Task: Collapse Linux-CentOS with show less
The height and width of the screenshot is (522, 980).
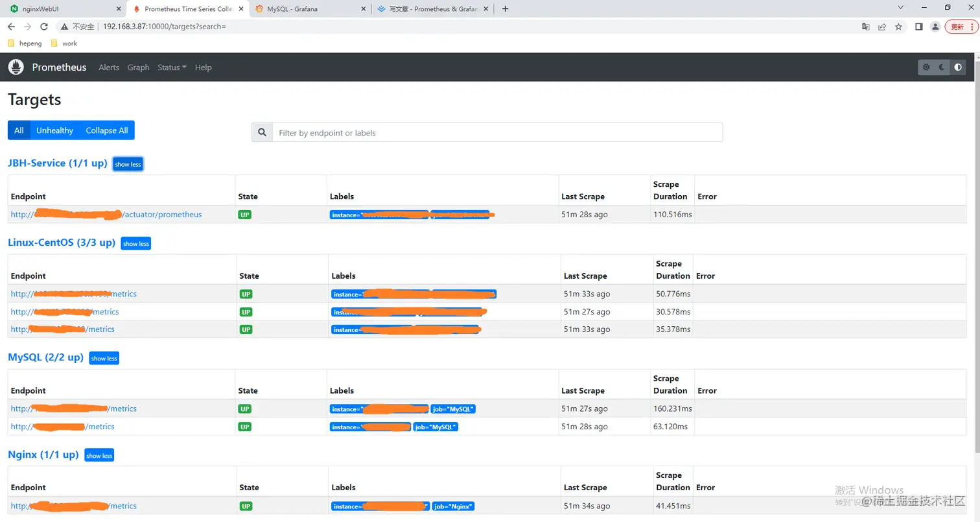Action: (x=136, y=244)
